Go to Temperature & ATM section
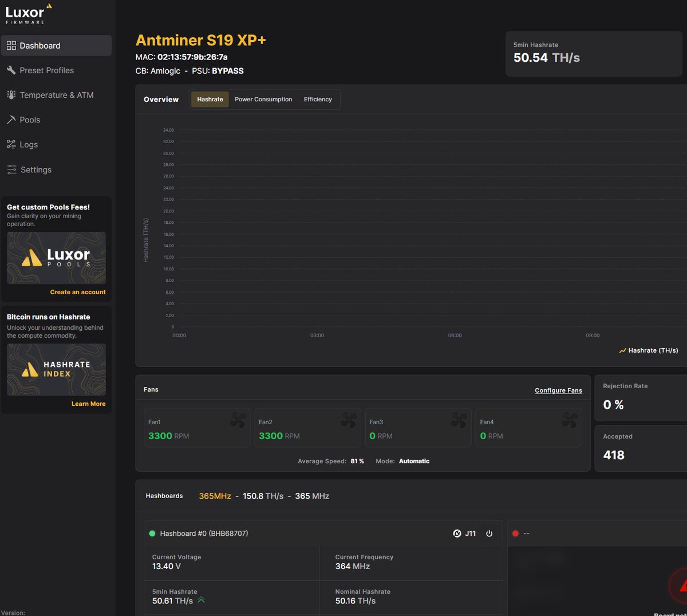This screenshot has height=616, width=687. click(x=56, y=95)
